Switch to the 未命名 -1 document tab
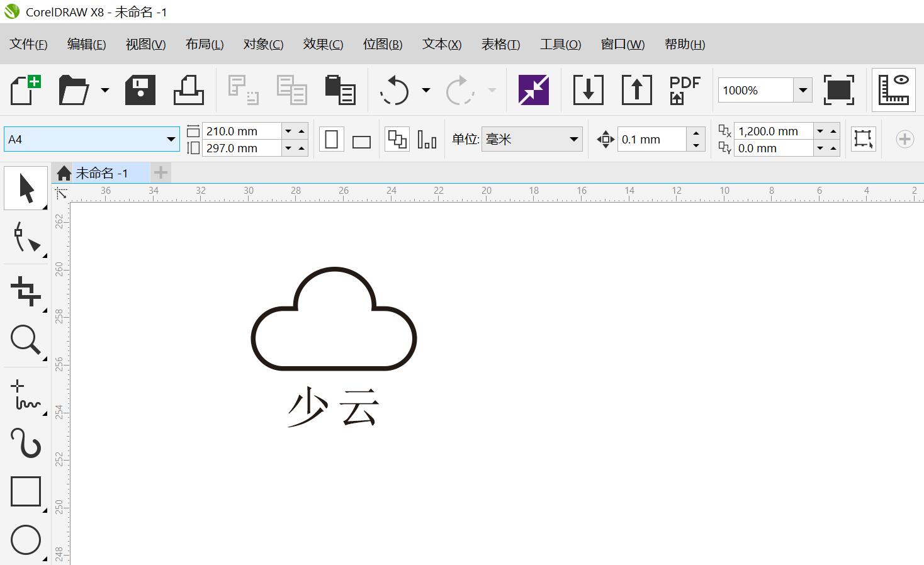The height and width of the screenshot is (565, 924). tap(101, 173)
